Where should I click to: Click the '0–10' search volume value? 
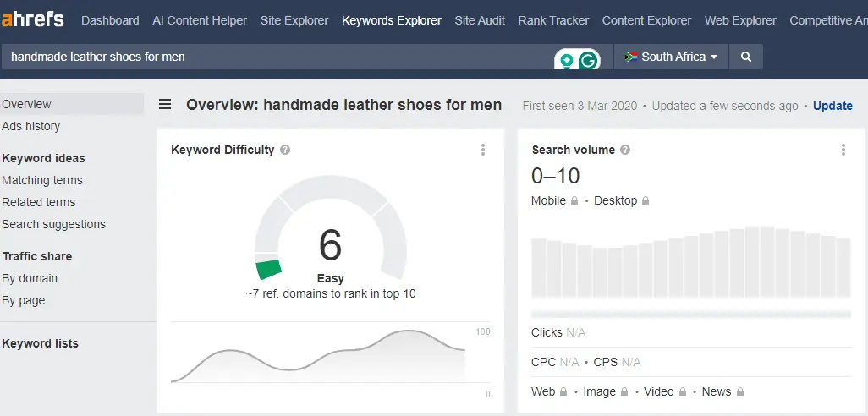[x=555, y=176]
